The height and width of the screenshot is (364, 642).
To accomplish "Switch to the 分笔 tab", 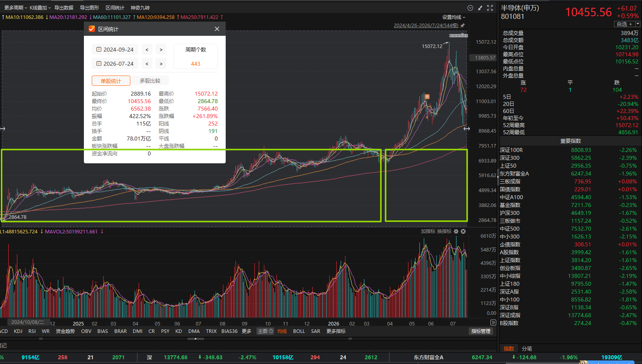I will pos(527,349).
